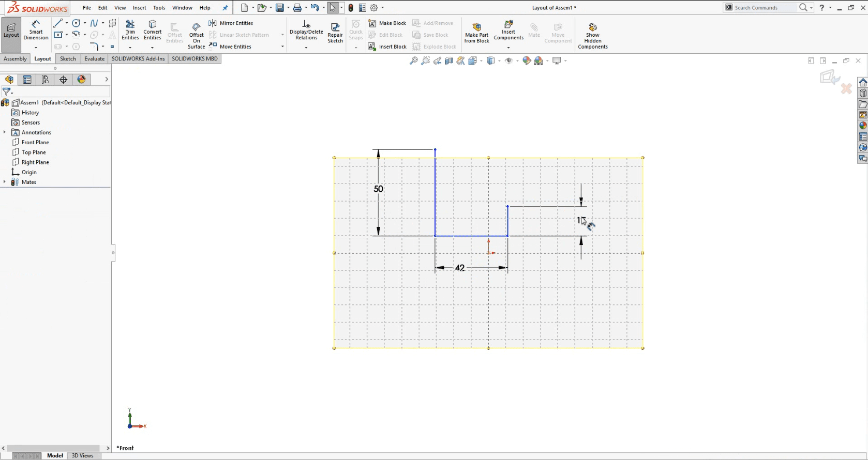The height and width of the screenshot is (460, 868).
Task: Click the Convert Entities tool
Action: (x=153, y=30)
